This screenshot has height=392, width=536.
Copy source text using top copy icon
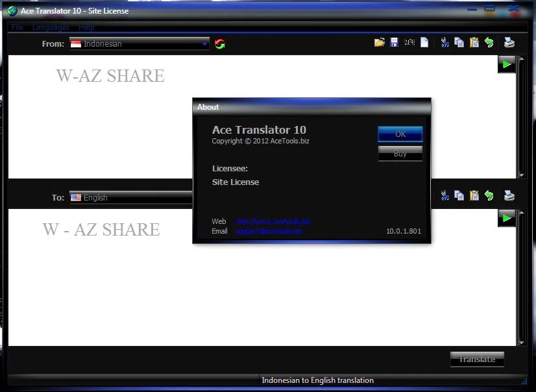[459, 43]
